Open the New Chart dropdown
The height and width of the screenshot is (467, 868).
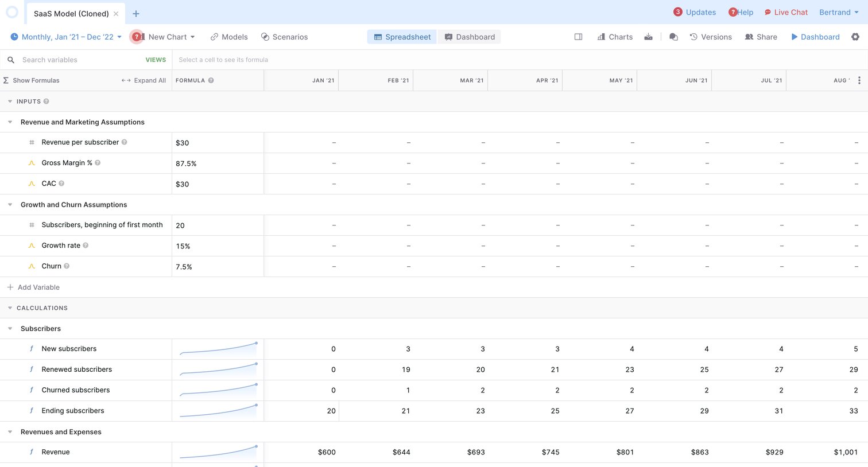[172, 37]
